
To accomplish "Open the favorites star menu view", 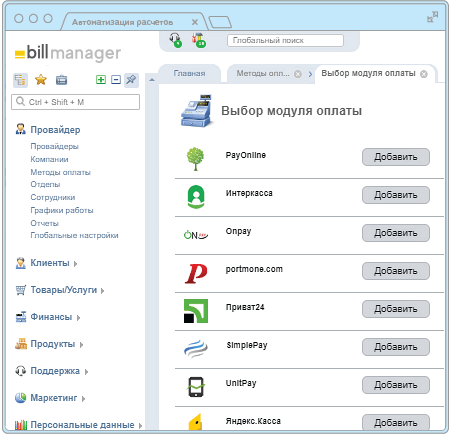I will click(x=41, y=80).
